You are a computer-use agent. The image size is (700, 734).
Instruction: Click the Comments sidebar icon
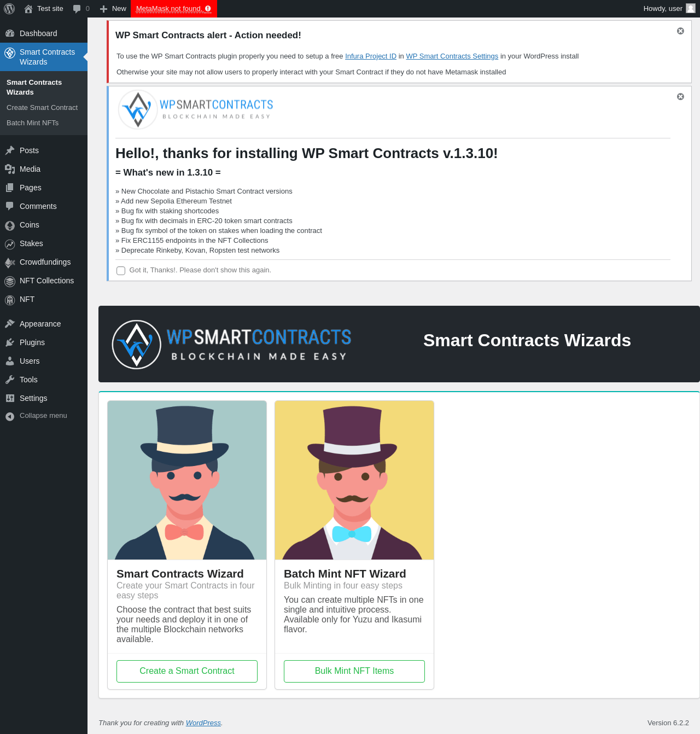10,206
